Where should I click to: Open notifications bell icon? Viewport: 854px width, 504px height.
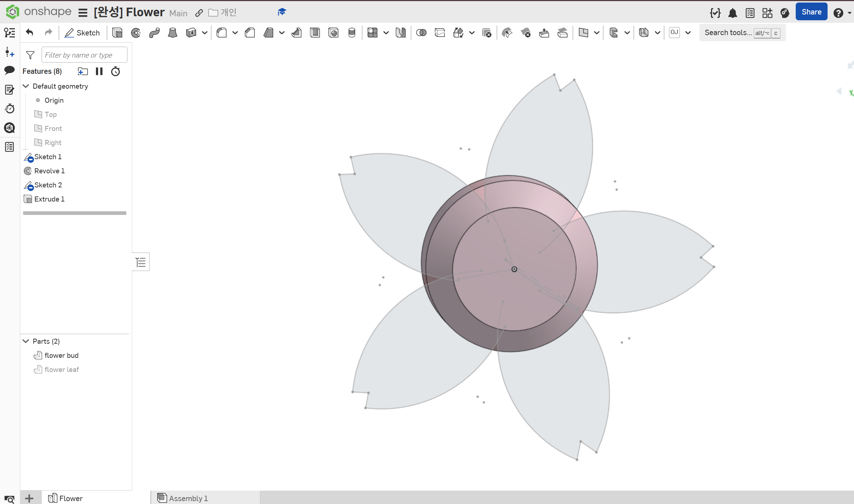coord(732,13)
